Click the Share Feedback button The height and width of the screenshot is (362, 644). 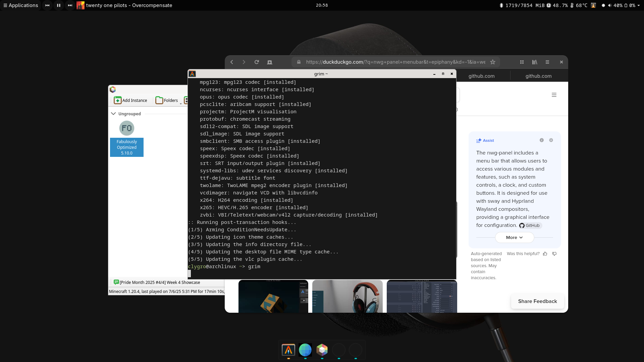coord(537,301)
